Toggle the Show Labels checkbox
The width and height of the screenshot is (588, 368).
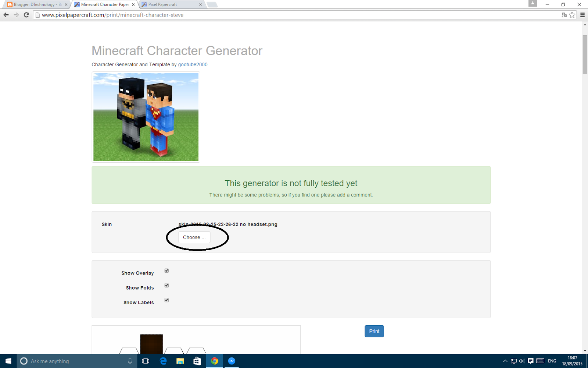click(x=166, y=300)
